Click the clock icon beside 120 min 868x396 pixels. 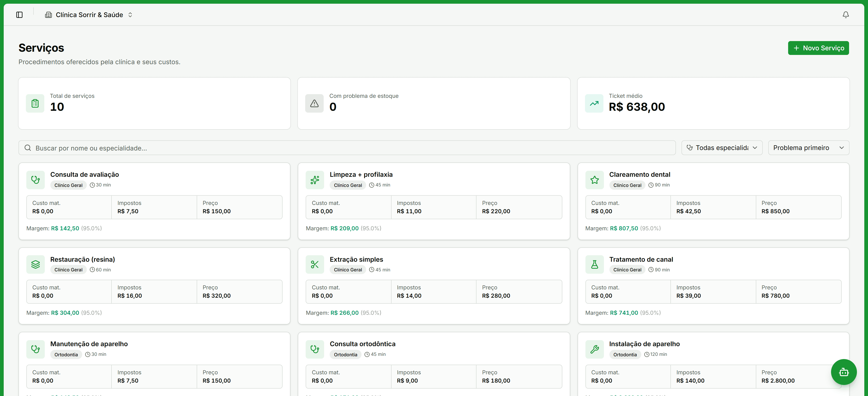pyautogui.click(x=647, y=354)
